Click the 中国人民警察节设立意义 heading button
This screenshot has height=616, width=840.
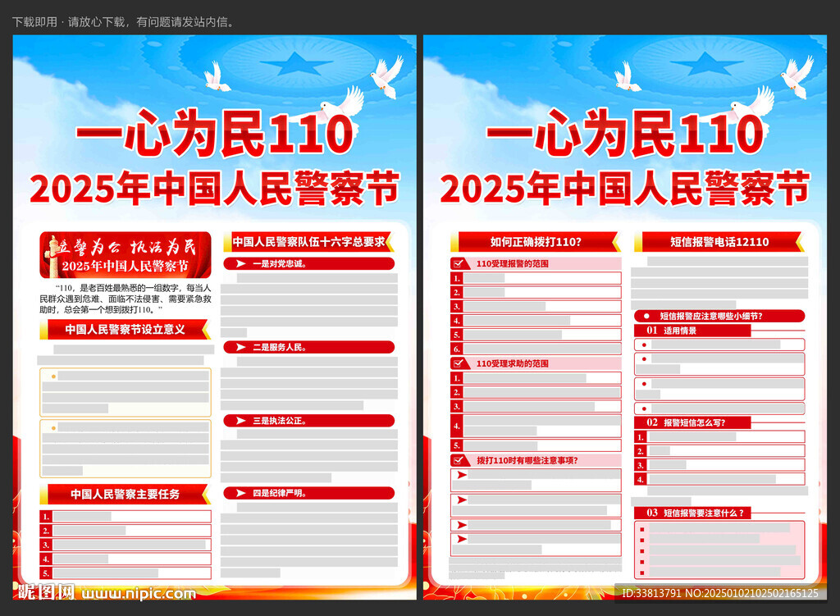coord(125,330)
